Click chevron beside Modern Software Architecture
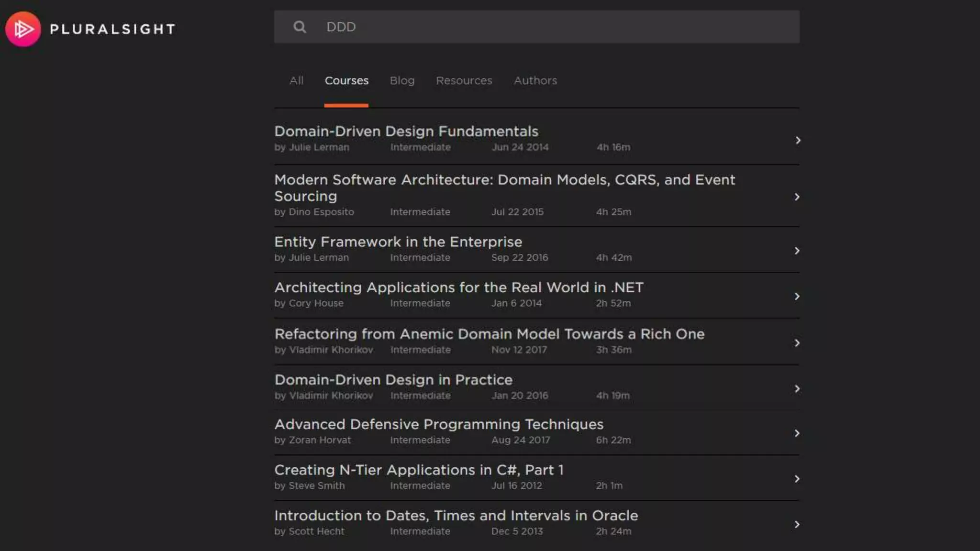 pos(797,197)
